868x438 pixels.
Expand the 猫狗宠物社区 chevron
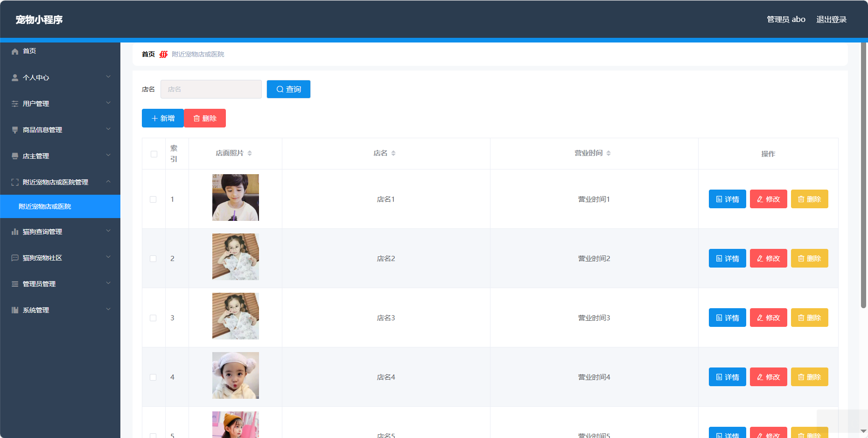pos(108,257)
